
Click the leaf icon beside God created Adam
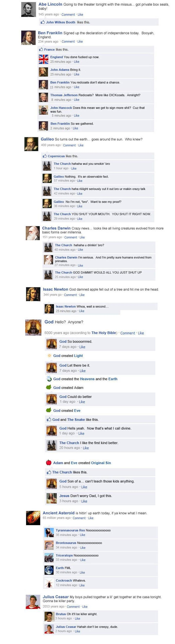(x=49, y=387)
